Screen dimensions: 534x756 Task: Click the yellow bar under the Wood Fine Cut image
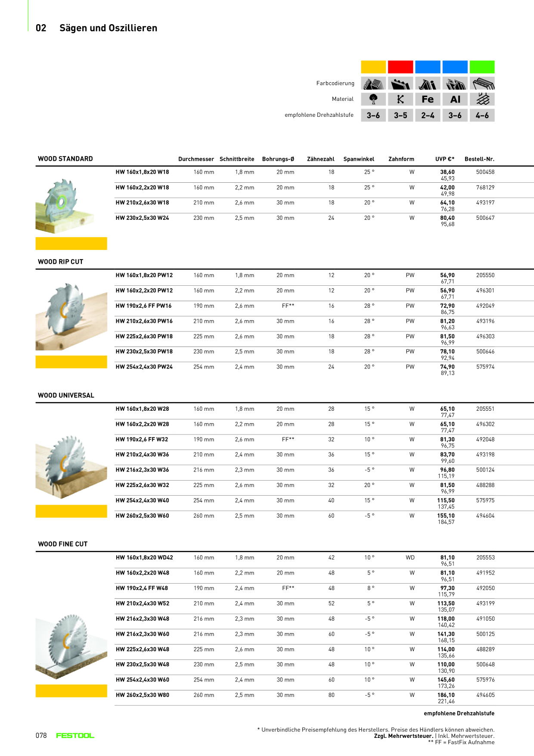71,691
